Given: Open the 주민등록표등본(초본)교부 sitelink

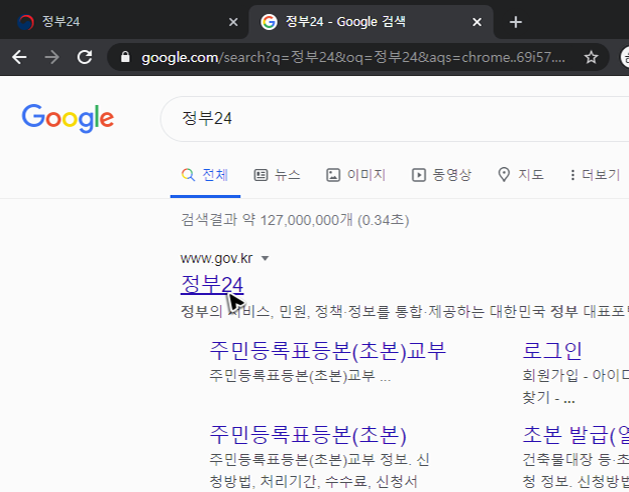Looking at the screenshot, I should [x=328, y=350].
